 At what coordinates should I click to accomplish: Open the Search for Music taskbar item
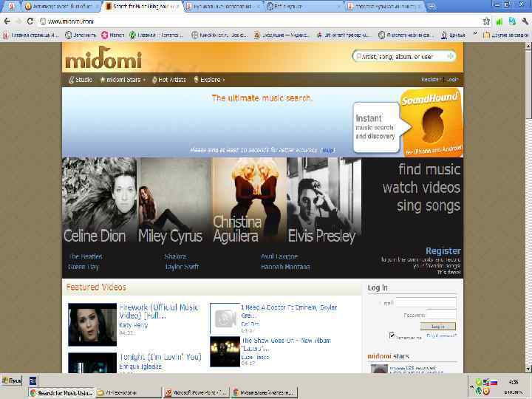[62, 392]
